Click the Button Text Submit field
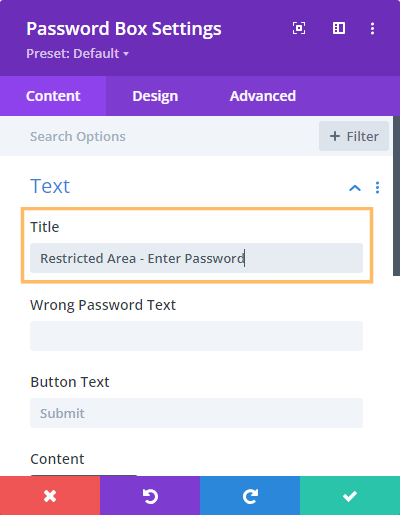Viewport: 400px width, 515px height. pos(196,413)
